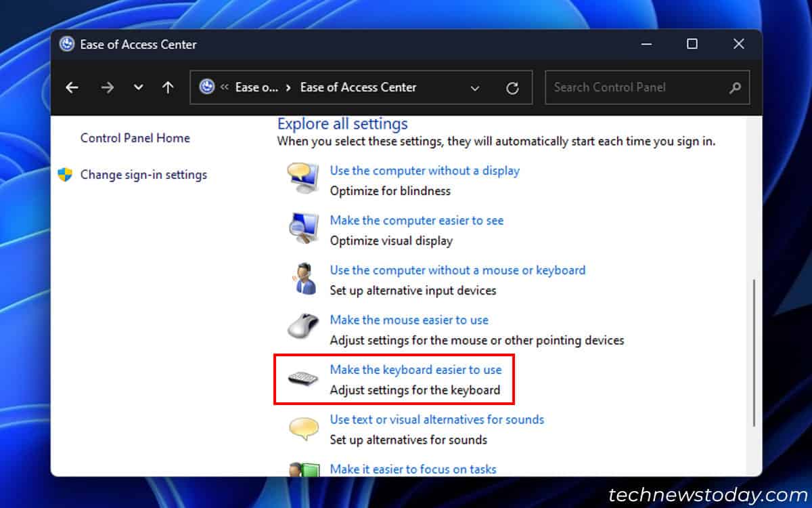The width and height of the screenshot is (812, 508).
Task: Open 'Make the mouse easier to use'
Action: pyautogui.click(x=409, y=320)
